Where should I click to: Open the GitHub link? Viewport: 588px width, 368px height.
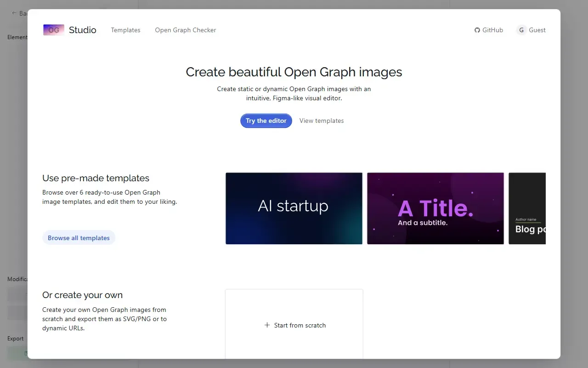coord(489,30)
